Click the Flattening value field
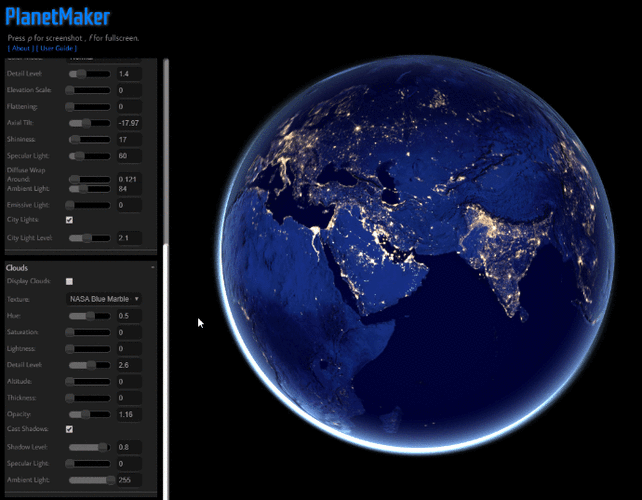 tap(129, 107)
